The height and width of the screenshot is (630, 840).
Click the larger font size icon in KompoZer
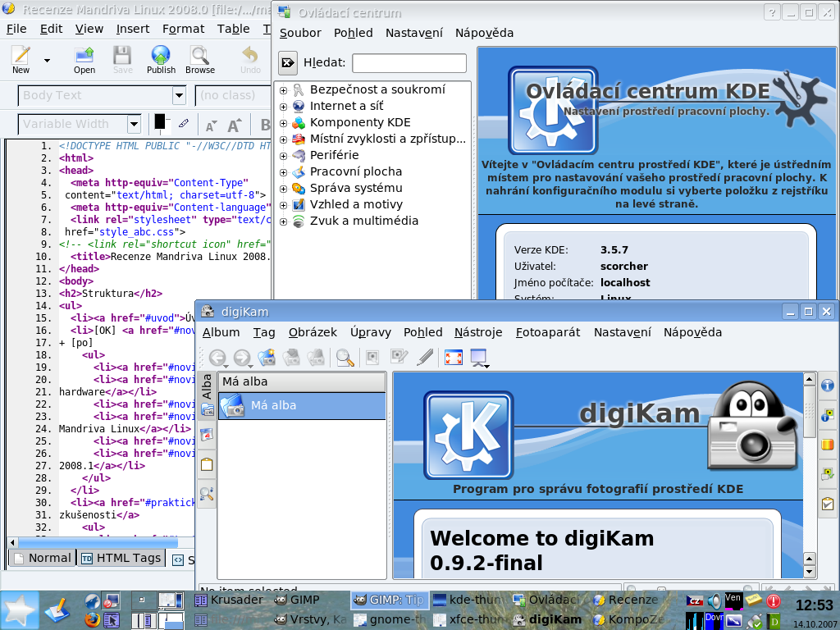pos(235,125)
